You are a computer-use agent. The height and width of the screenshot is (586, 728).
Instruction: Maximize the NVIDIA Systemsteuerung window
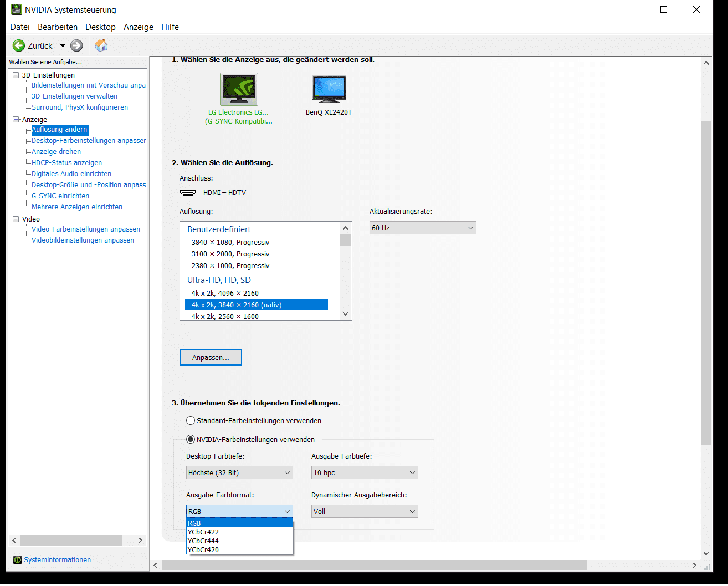[664, 10]
